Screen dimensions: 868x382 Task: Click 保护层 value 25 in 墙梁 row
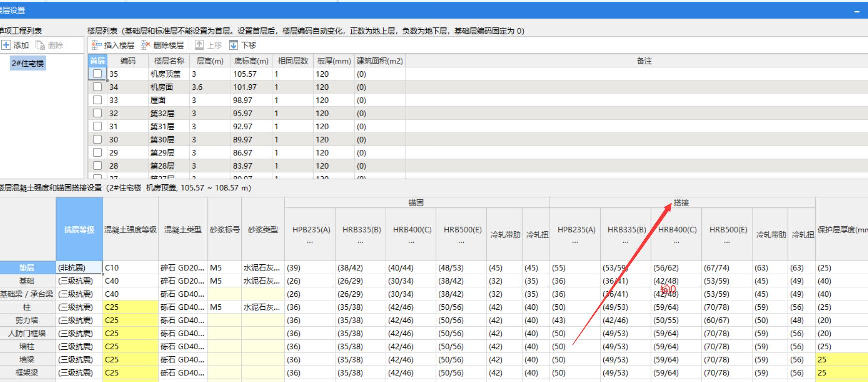[842, 359]
